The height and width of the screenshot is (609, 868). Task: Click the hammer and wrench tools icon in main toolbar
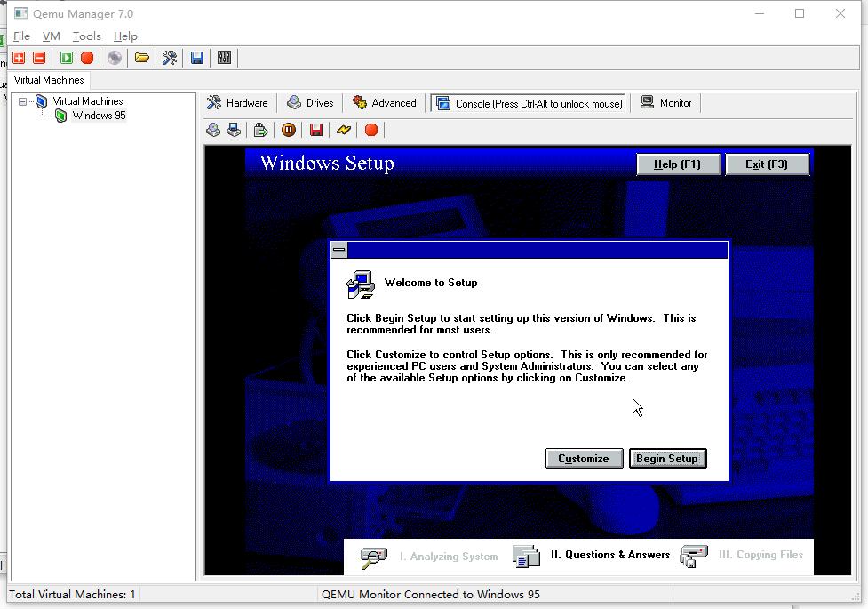(x=170, y=58)
